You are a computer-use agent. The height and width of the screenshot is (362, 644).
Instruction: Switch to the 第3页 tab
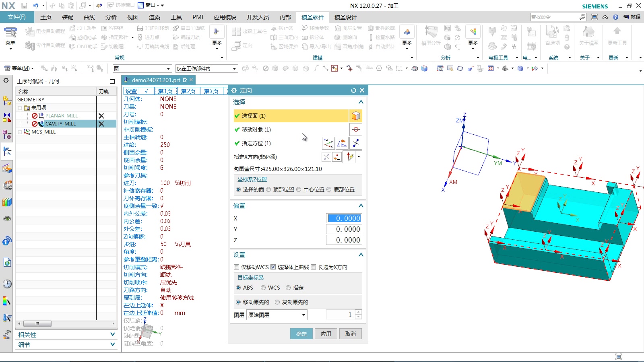(211, 91)
